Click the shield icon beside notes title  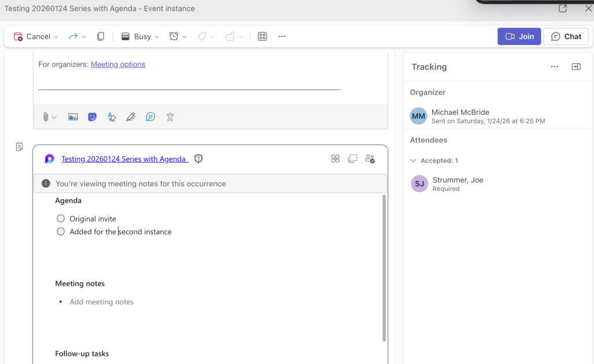(x=198, y=159)
